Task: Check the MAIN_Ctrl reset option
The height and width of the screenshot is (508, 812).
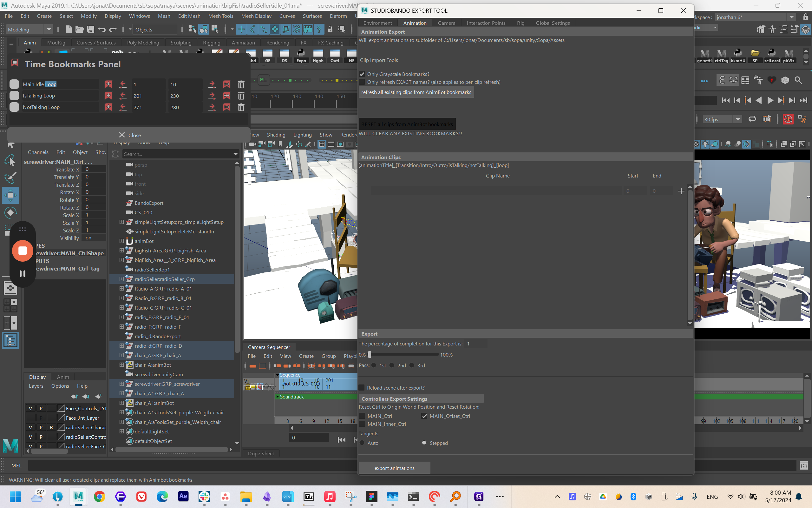Action: [362, 416]
